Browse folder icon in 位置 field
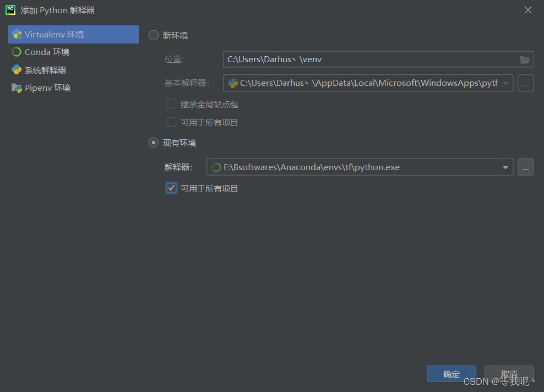 tap(524, 59)
